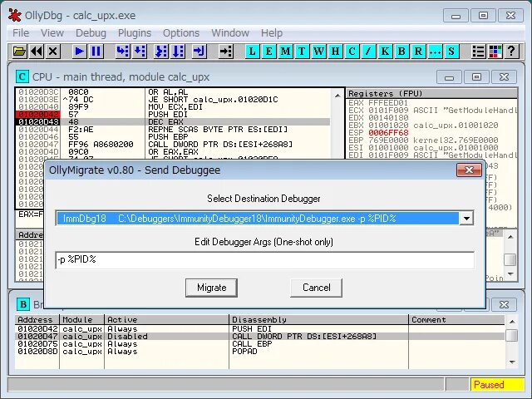Pause execution with the pause icon

coord(96,52)
